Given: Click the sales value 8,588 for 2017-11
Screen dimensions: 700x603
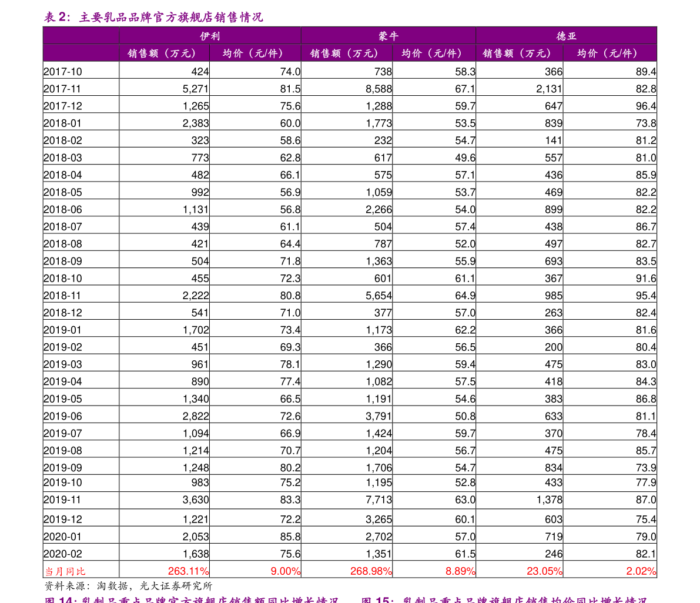Looking at the screenshot, I should 379,89.
